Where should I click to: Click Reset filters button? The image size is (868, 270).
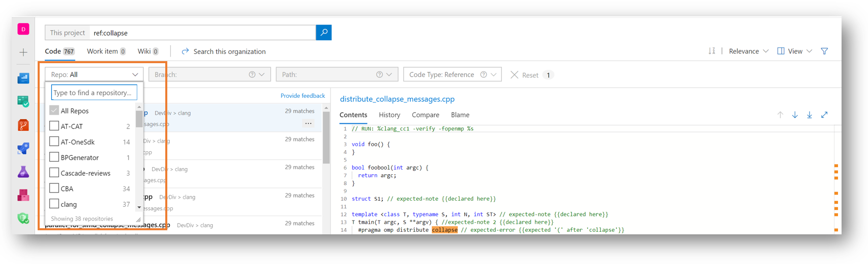(525, 75)
